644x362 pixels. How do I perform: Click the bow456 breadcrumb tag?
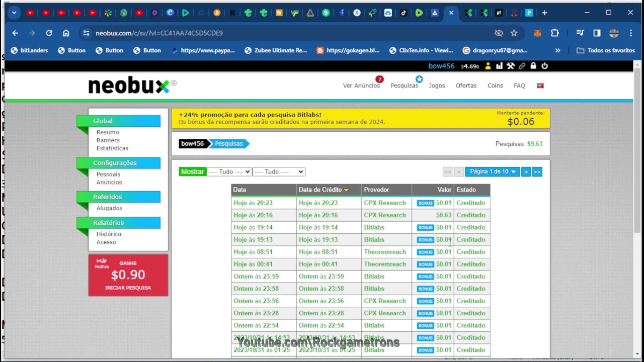click(193, 144)
